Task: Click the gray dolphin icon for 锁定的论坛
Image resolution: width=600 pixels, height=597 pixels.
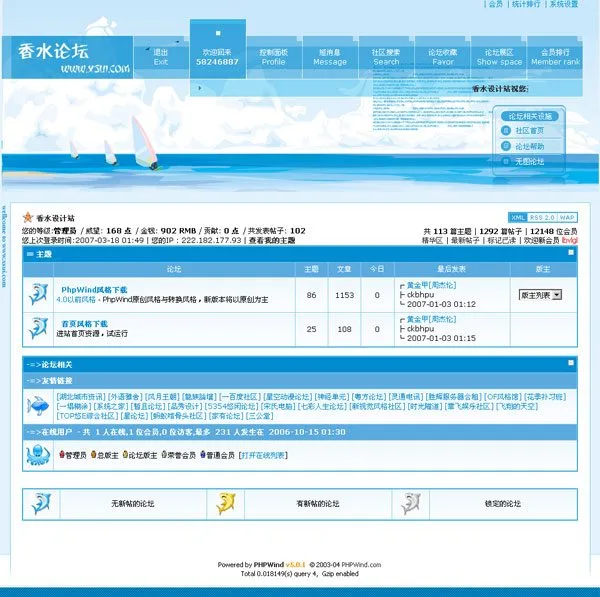Action: pos(410,504)
